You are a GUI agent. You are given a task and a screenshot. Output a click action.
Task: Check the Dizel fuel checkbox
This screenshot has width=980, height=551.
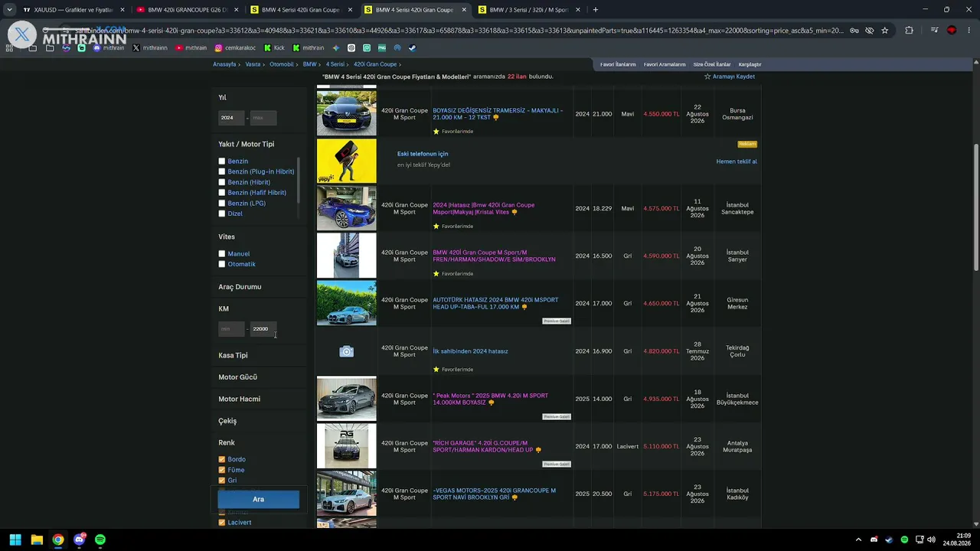(x=222, y=214)
